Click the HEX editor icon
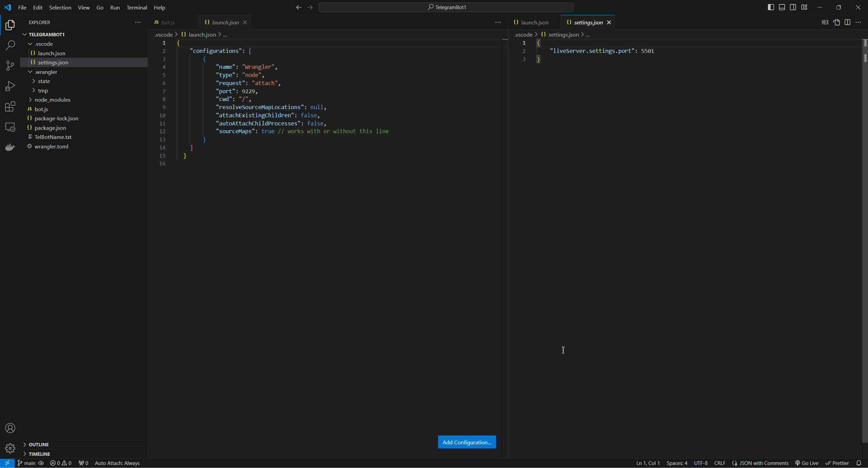 coord(825,22)
